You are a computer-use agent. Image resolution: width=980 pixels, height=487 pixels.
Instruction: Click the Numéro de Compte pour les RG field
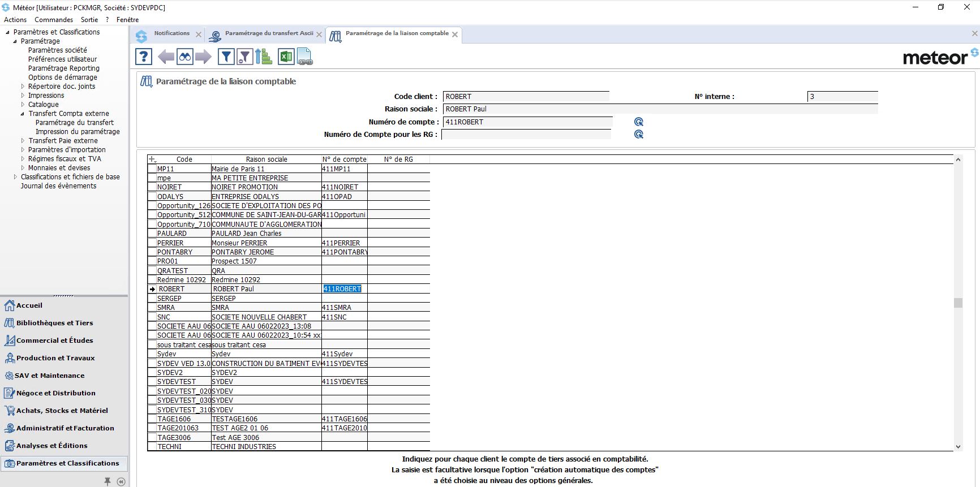coord(526,134)
